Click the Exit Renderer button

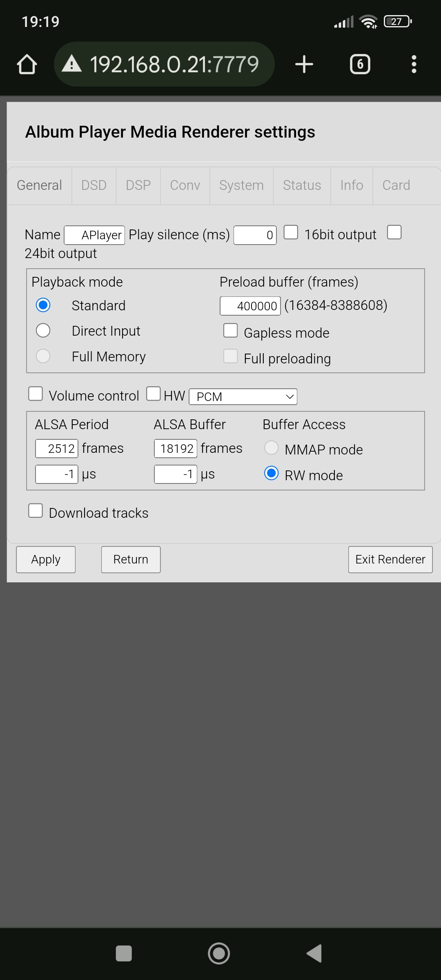click(390, 559)
